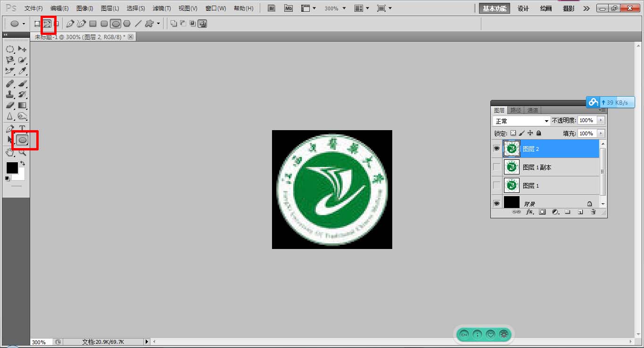This screenshot has height=348, width=644.
Task: Open 填充 slider arrow
Action: pyautogui.click(x=601, y=133)
